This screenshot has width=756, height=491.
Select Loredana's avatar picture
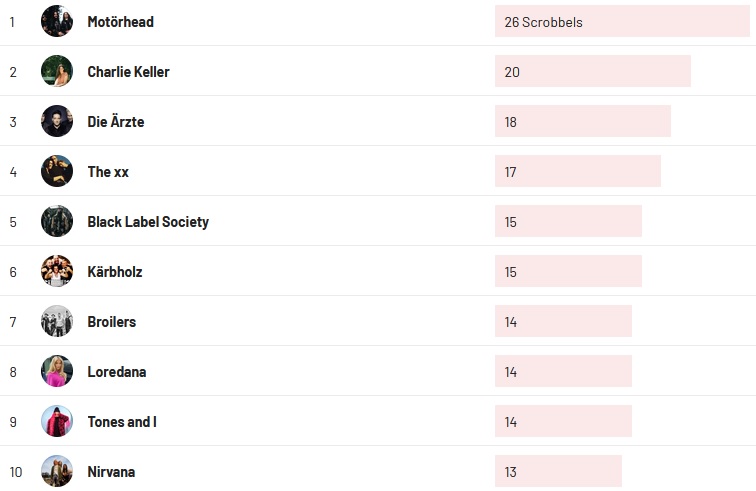[x=57, y=371]
